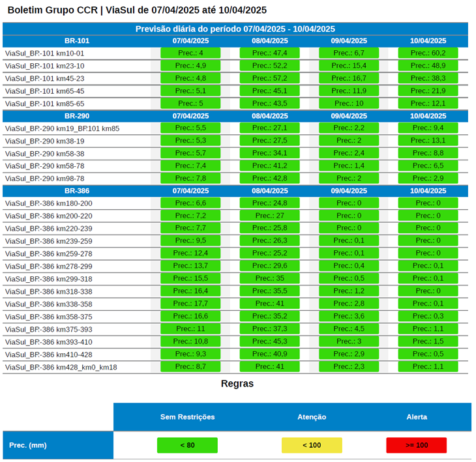Click the 'Prec.: 37,3' cell for km375-393
The height and width of the screenshot is (462, 476).
[269, 328]
